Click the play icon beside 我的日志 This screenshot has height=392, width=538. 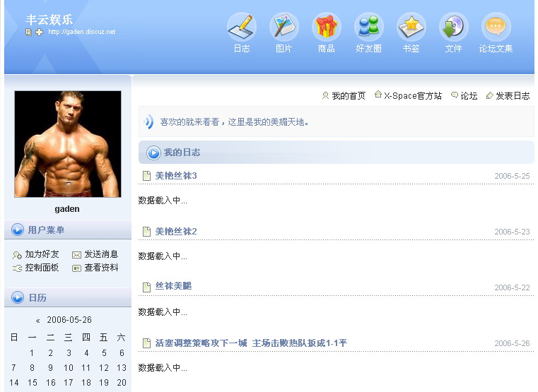pos(153,153)
